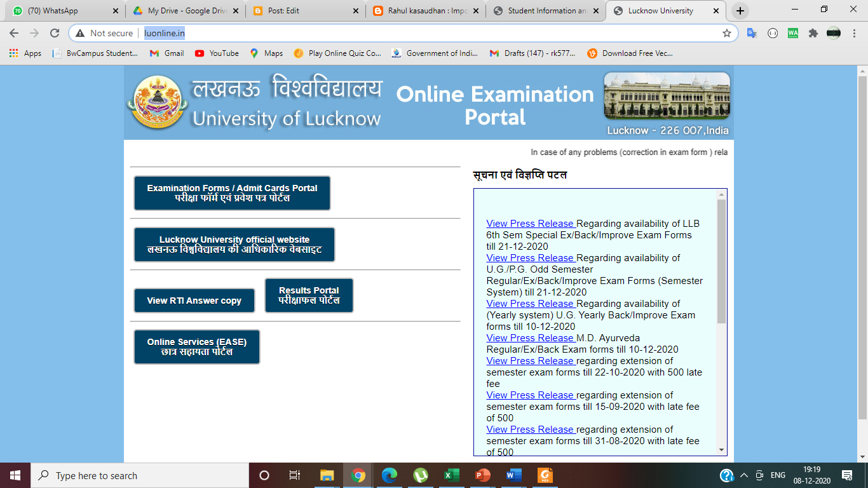Viewport: 868px width, 488px height.
Task: Click the green WA extension icon
Action: point(793,33)
